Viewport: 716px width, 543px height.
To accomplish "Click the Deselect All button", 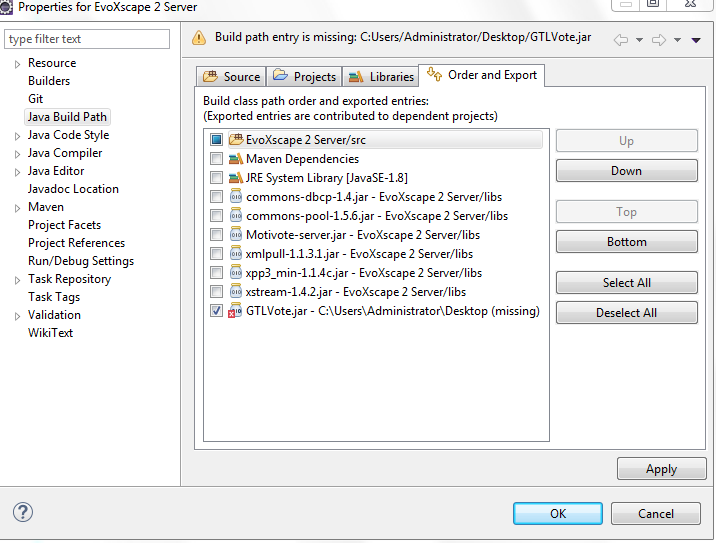I will click(x=626, y=313).
